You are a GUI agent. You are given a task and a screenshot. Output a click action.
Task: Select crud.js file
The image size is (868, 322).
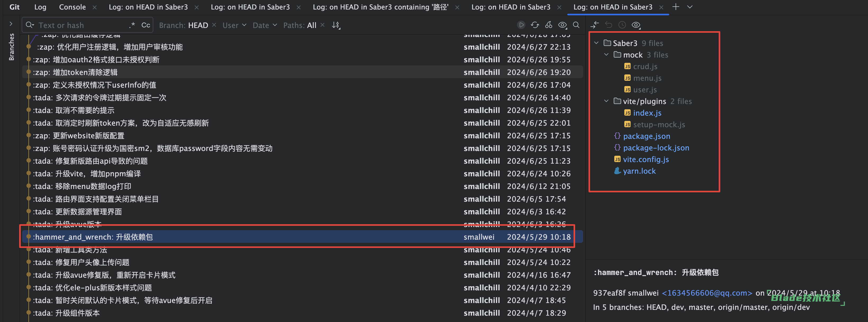[x=645, y=66]
